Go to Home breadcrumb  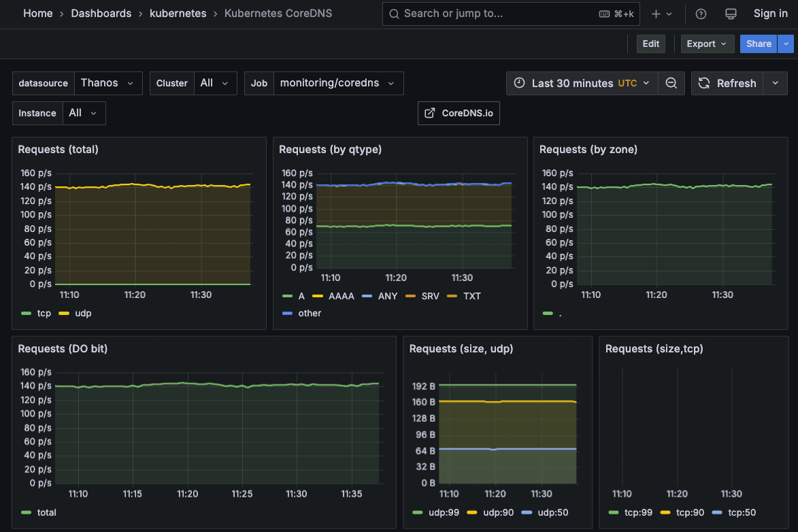(x=37, y=14)
